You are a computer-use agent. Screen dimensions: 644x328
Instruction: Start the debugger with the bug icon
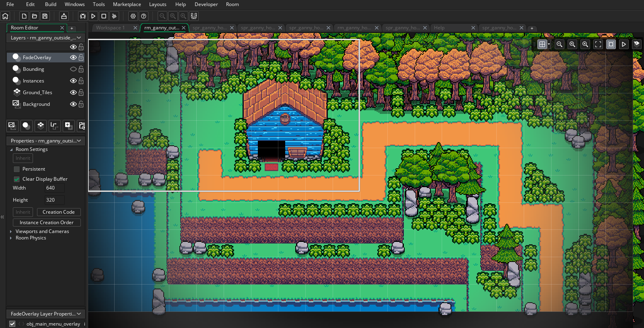click(83, 16)
